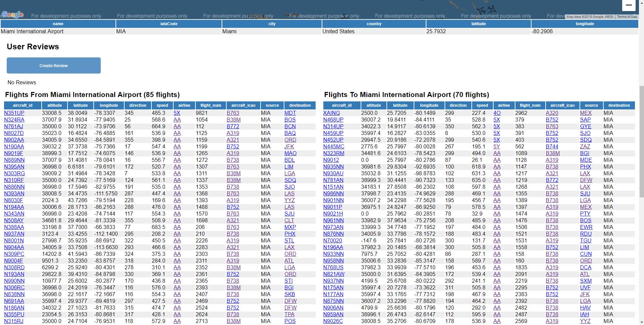Click altitude column header in Flights From table
Screen dimensions: 644x325
click(54, 105)
